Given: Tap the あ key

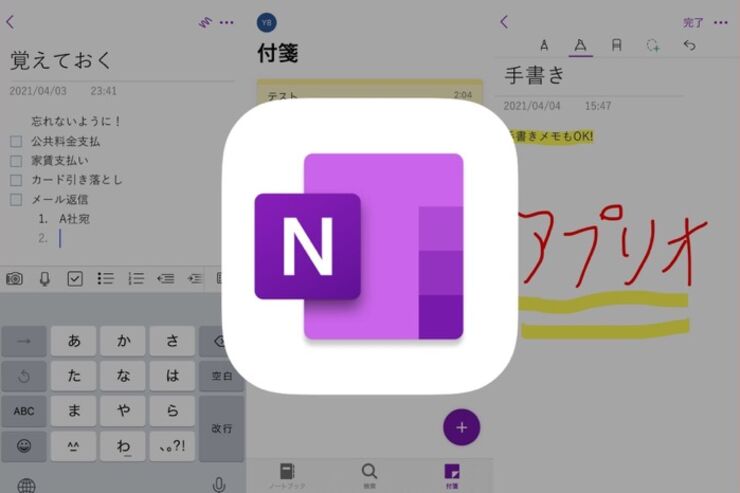Looking at the screenshot, I should 74,341.
